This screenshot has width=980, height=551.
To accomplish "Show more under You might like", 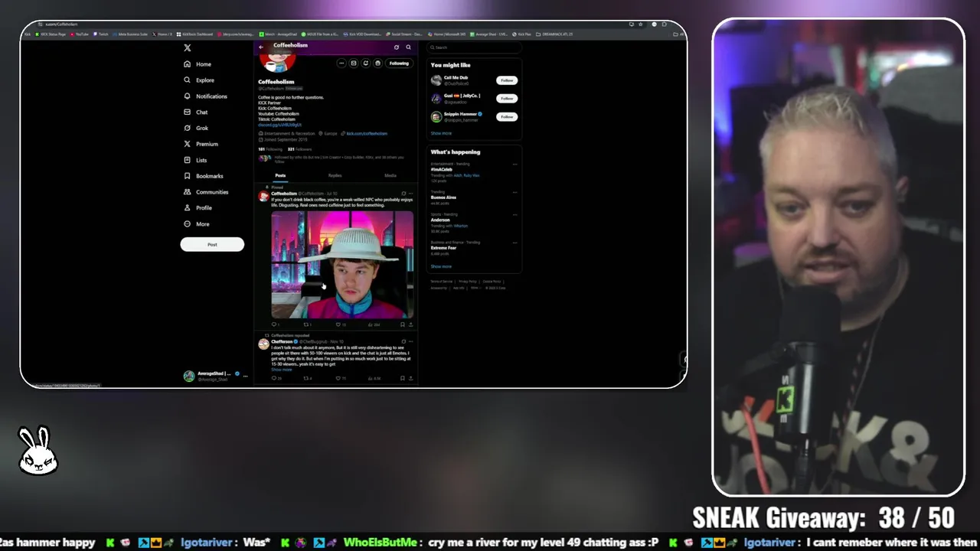I will (441, 133).
